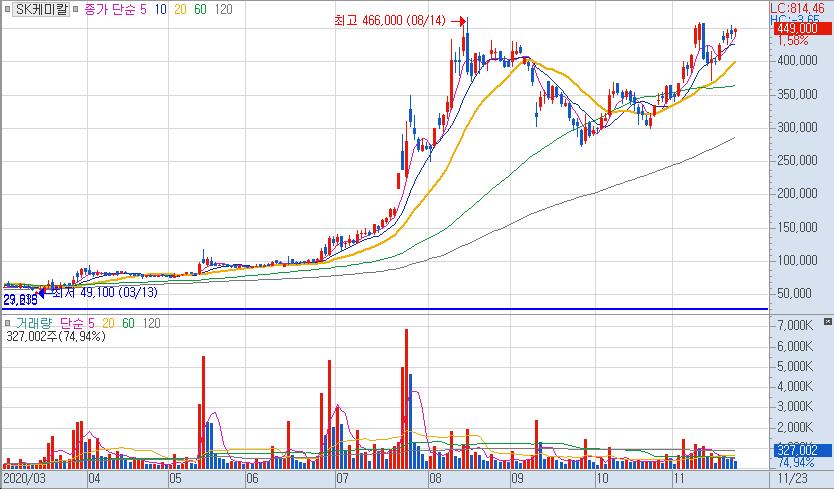Click the 3,000K volume axis label
Screen dimensions: 834x489
[x=795, y=407]
